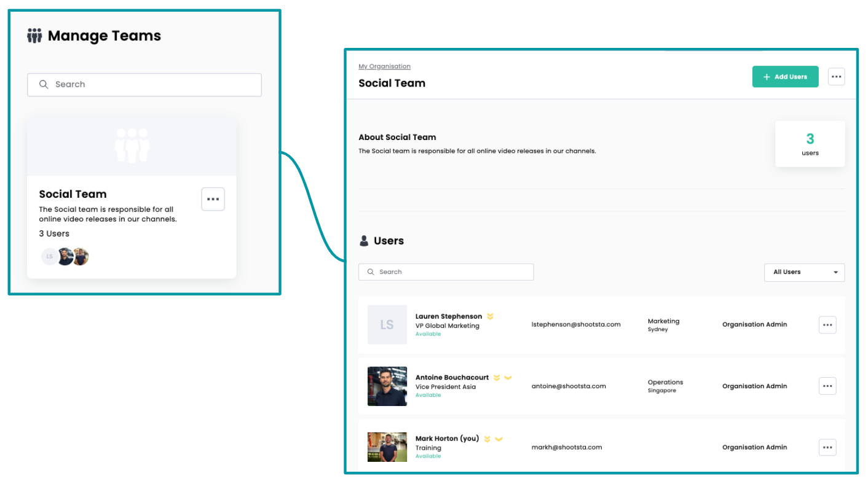Click the Users section person icon
This screenshot has height=484, width=868.
[x=364, y=241]
